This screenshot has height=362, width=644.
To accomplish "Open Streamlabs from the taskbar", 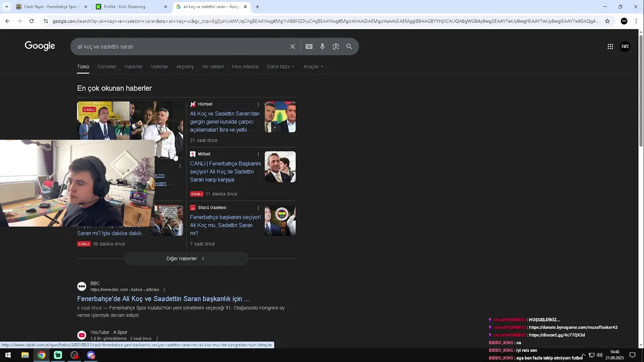I will 58,355.
